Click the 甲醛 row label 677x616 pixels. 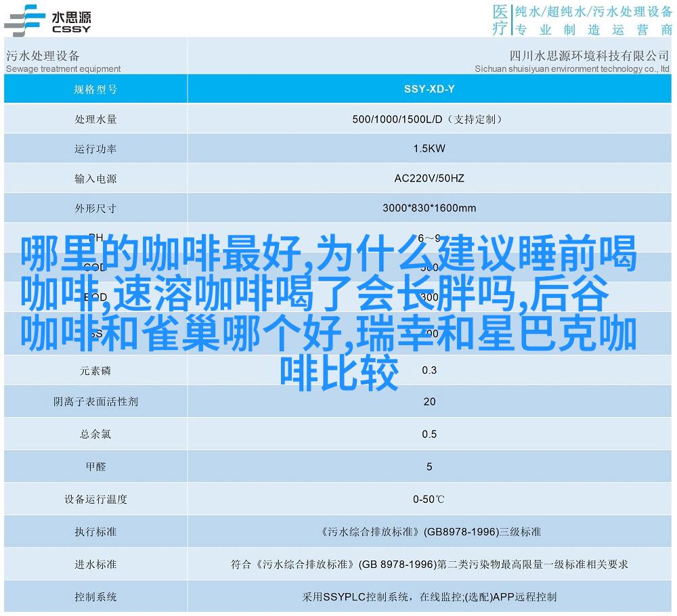[95, 466]
